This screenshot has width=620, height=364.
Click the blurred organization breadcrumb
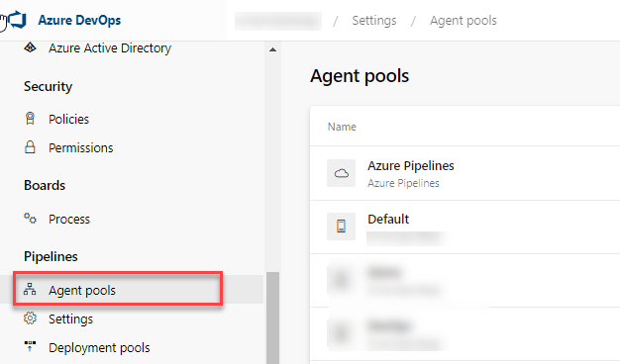(278, 21)
